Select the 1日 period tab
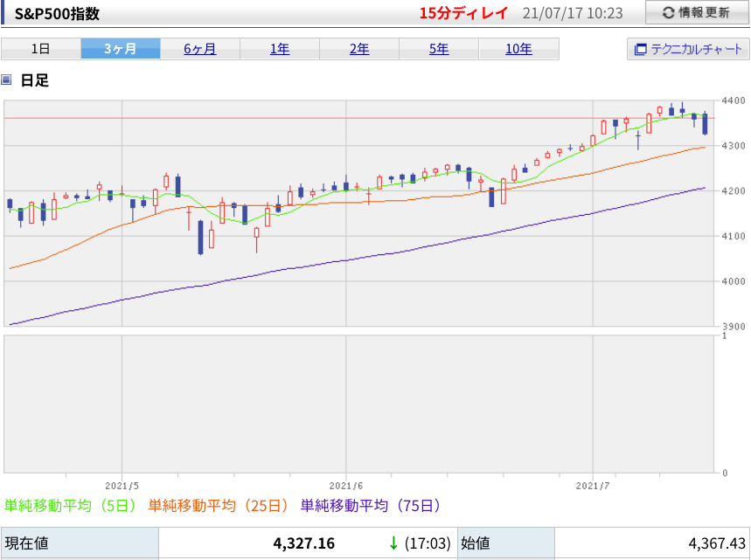751x560 pixels. point(41,49)
